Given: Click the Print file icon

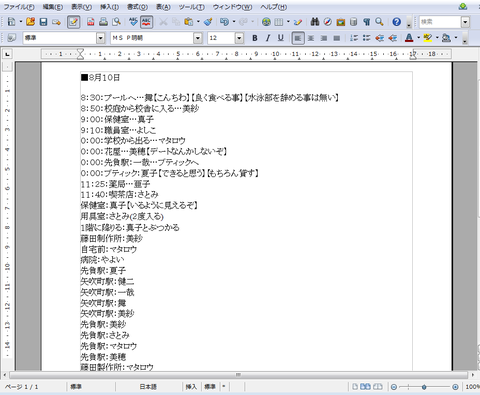Looking at the screenshot, I should coord(104,22).
